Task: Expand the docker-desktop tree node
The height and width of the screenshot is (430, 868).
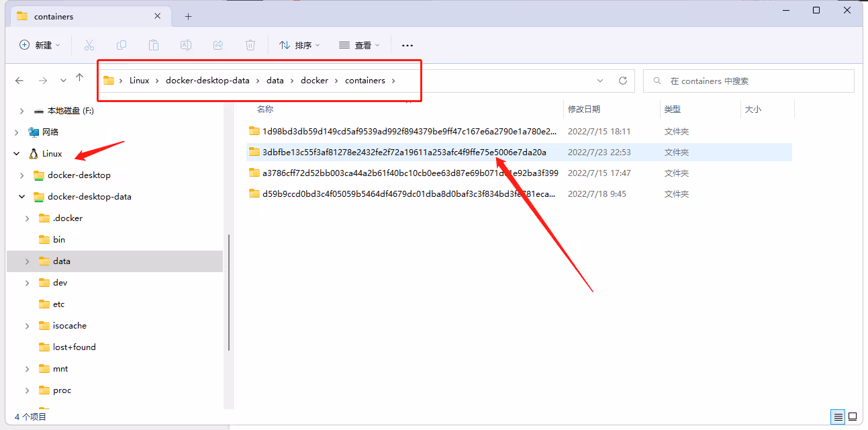Action: tap(22, 175)
